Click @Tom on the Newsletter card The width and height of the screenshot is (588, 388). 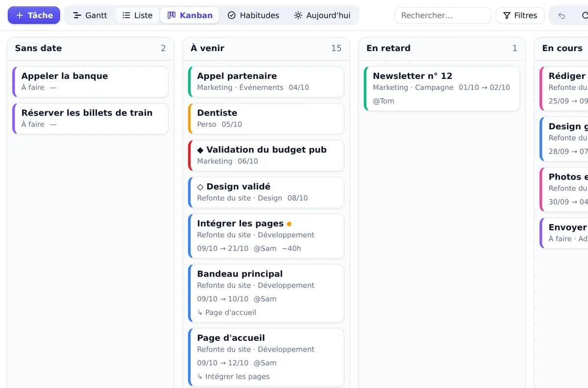(x=384, y=101)
